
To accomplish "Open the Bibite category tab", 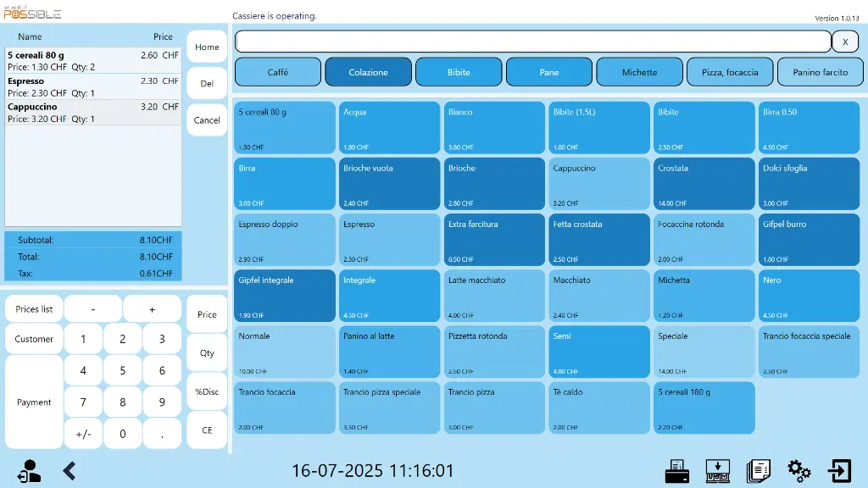I will (x=459, y=72).
